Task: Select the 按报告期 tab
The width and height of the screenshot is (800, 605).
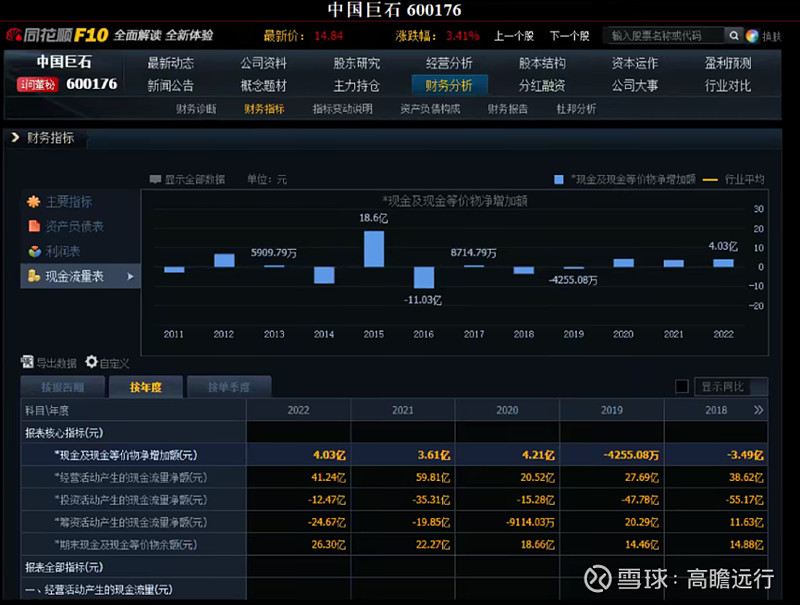Action: [63, 387]
